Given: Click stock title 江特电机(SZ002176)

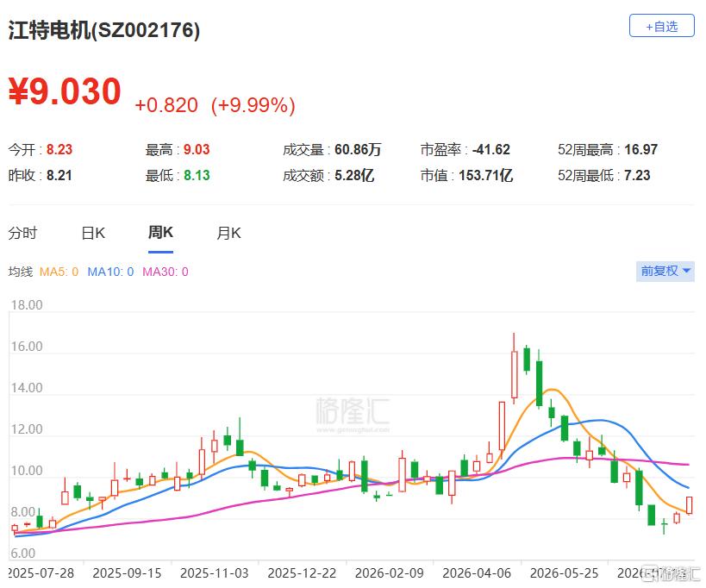Looking at the screenshot, I should point(104,31).
